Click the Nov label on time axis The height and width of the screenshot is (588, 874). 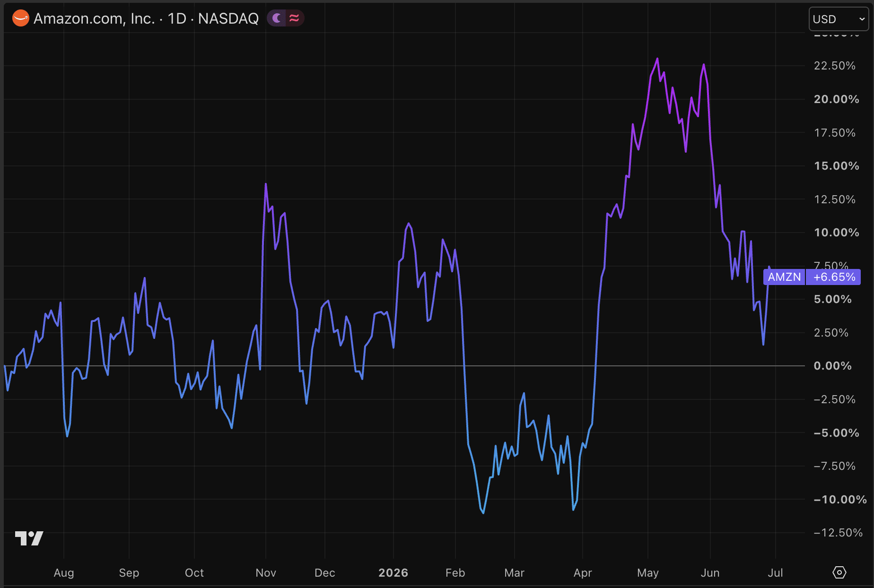coord(266,573)
